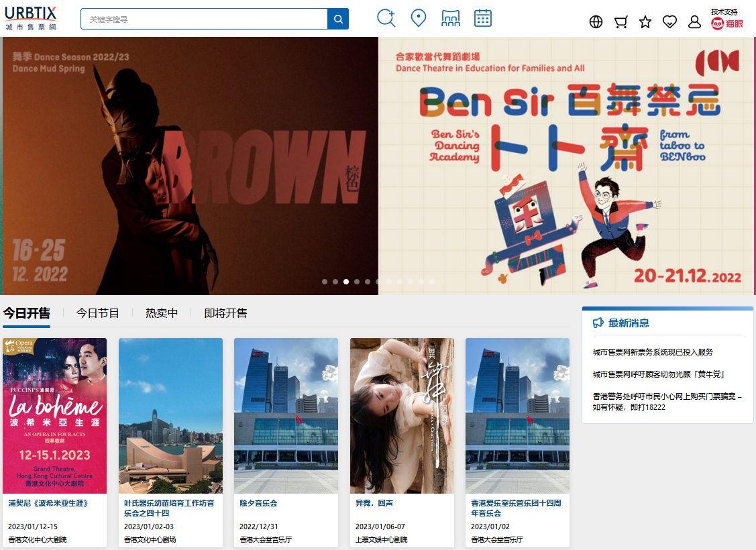The image size is (756, 550).
Task: Click the URBTIX logo
Action: tap(31, 18)
